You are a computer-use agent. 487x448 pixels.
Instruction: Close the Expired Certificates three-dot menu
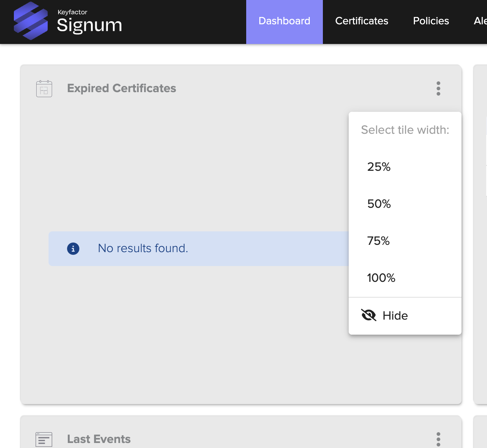(x=438, y=88)
